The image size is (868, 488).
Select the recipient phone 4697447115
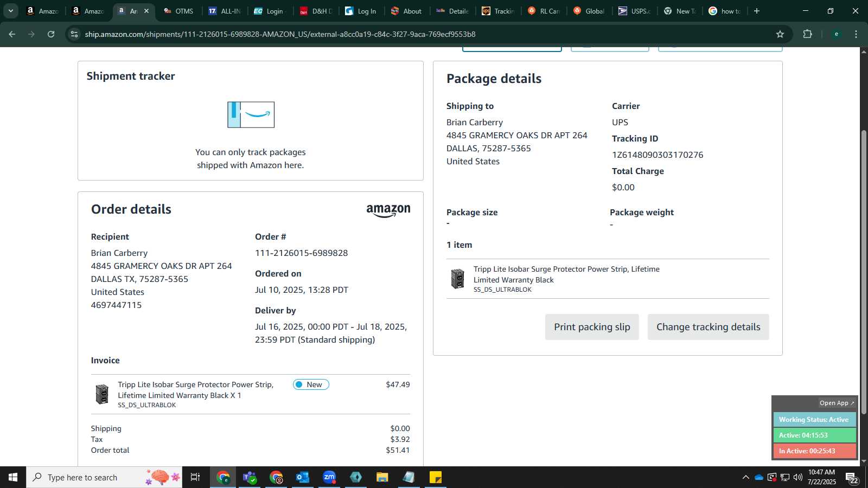pyautogui.click(x=116, y=305)
